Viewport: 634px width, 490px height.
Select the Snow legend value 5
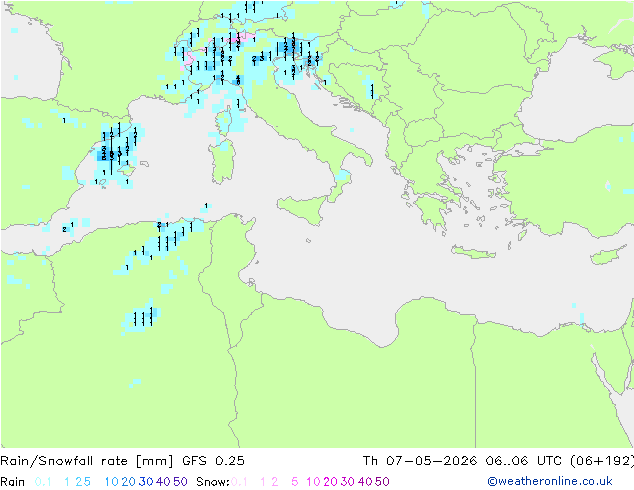295,482
